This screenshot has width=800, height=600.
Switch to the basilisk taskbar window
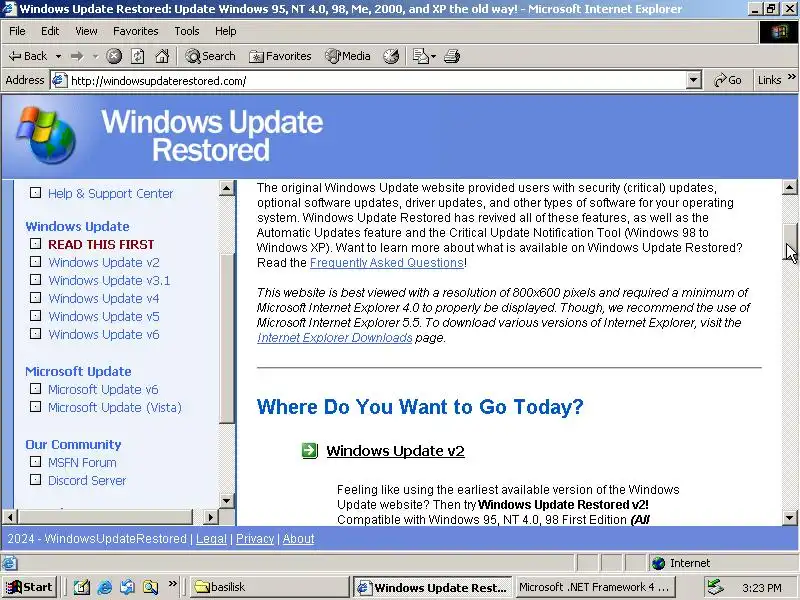point(269,587)
